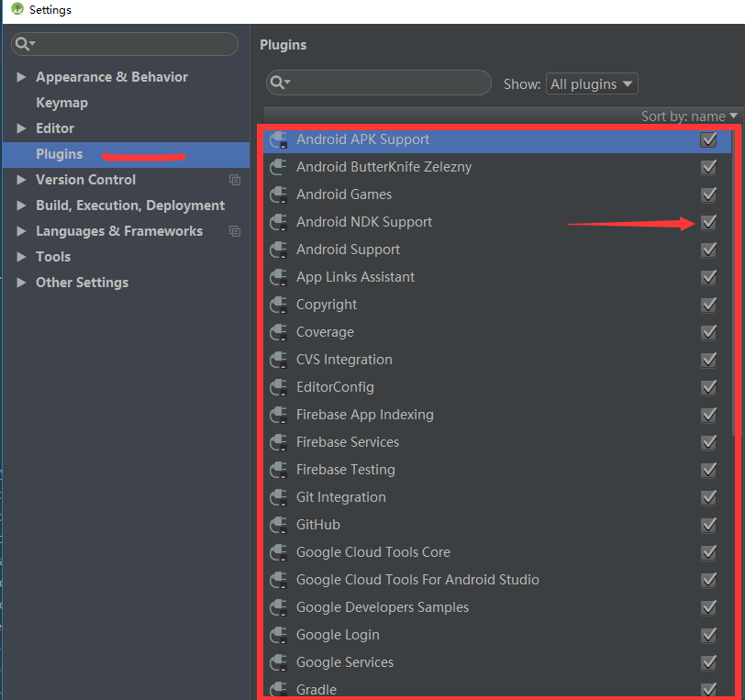Click the settings icon in the title bar
This screenshot has height=700, width=745.
click(x=17, y=10)
